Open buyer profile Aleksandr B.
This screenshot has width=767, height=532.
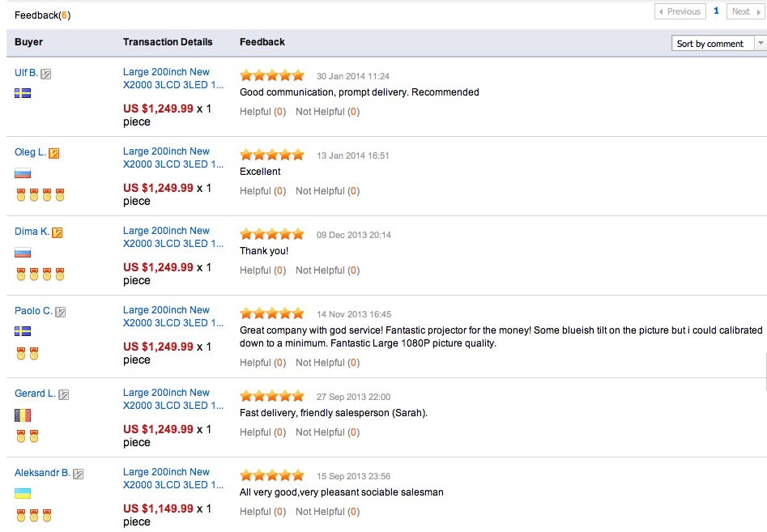point(42,473)
